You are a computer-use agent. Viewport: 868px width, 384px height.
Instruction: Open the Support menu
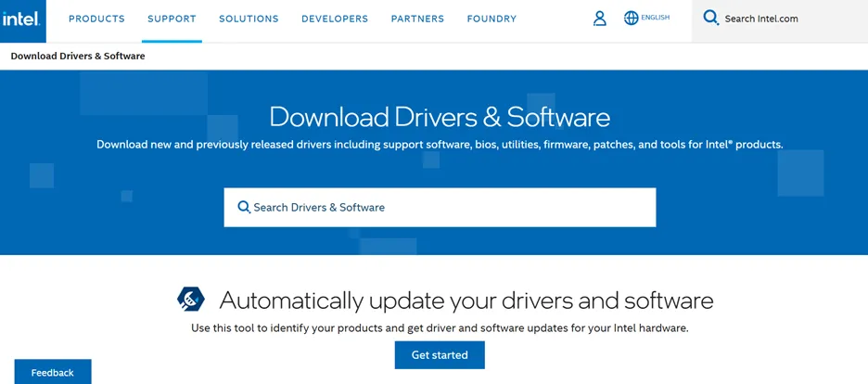[x=172, y=19]
